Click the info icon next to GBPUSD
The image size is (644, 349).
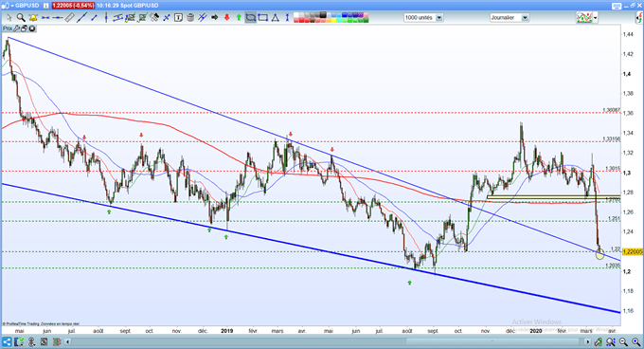click(46, 6)
